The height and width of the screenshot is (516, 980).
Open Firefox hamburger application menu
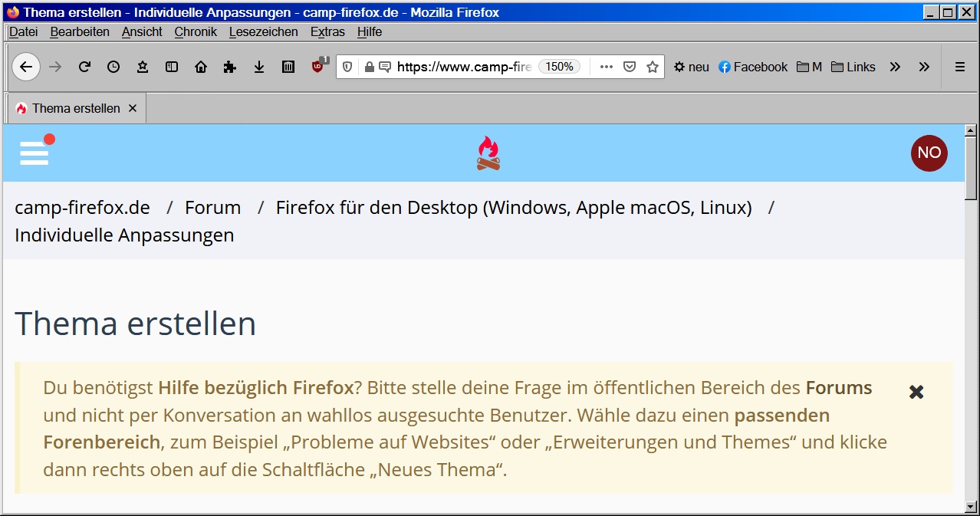pos(960,67)
